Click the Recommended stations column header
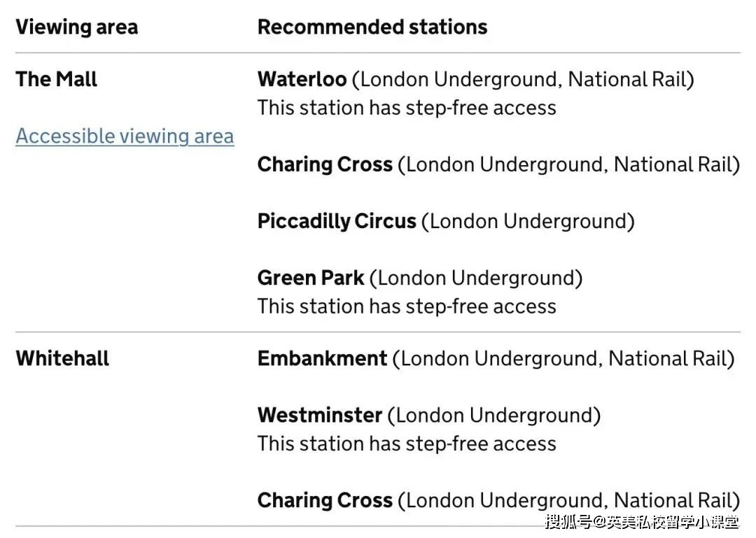Image resolution: width=756 pixels, height=538 pixels. coord(372,27)
